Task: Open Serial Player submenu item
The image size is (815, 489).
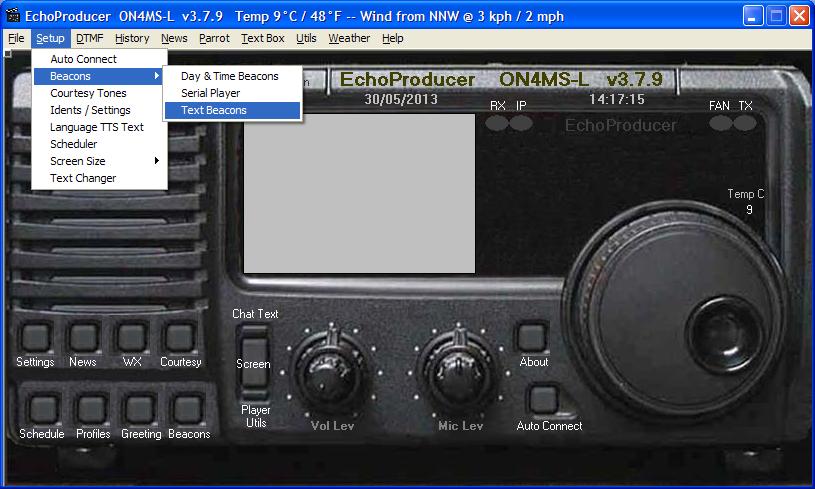Action: (x=232, y=93)
